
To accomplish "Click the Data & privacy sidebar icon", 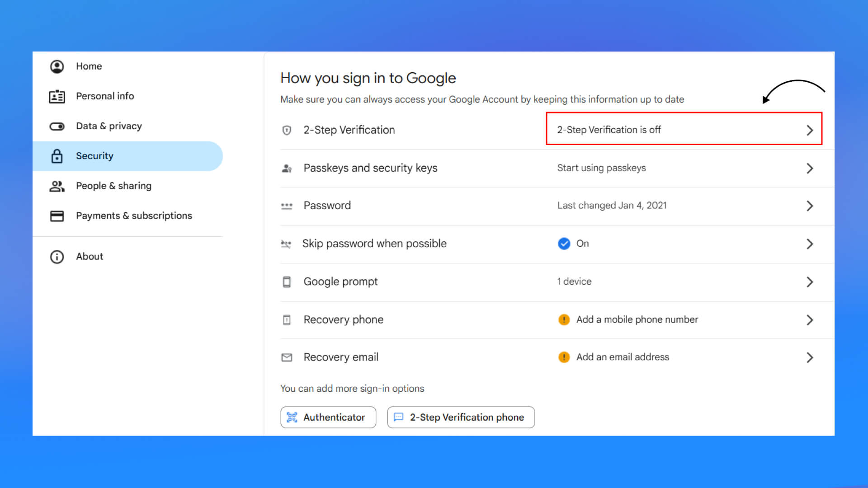I will [58, 126].
